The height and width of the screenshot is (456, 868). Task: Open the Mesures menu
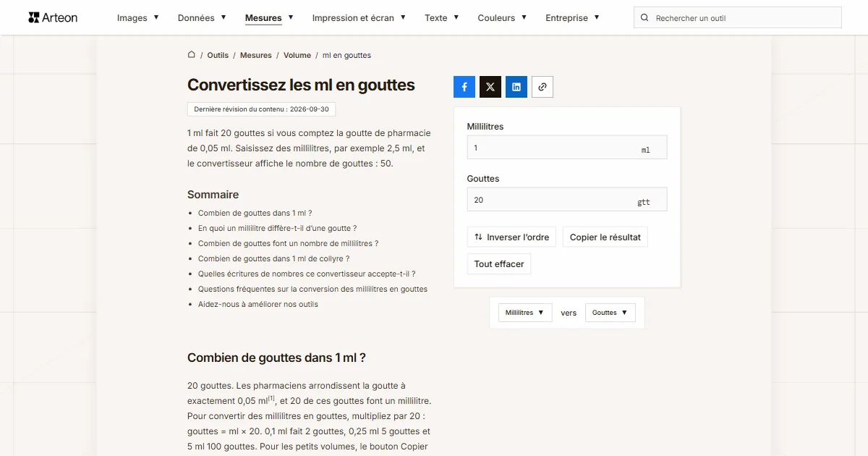[269, 17]
